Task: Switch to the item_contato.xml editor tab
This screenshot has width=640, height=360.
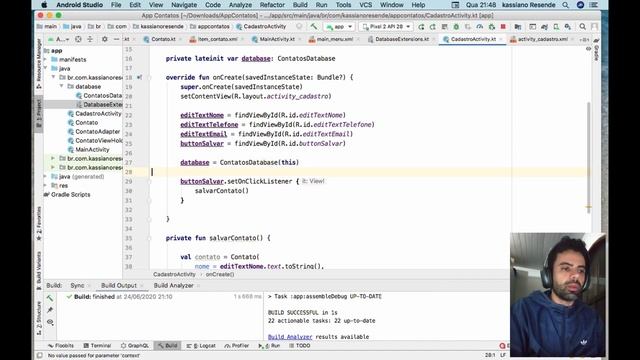Action: 214,39
